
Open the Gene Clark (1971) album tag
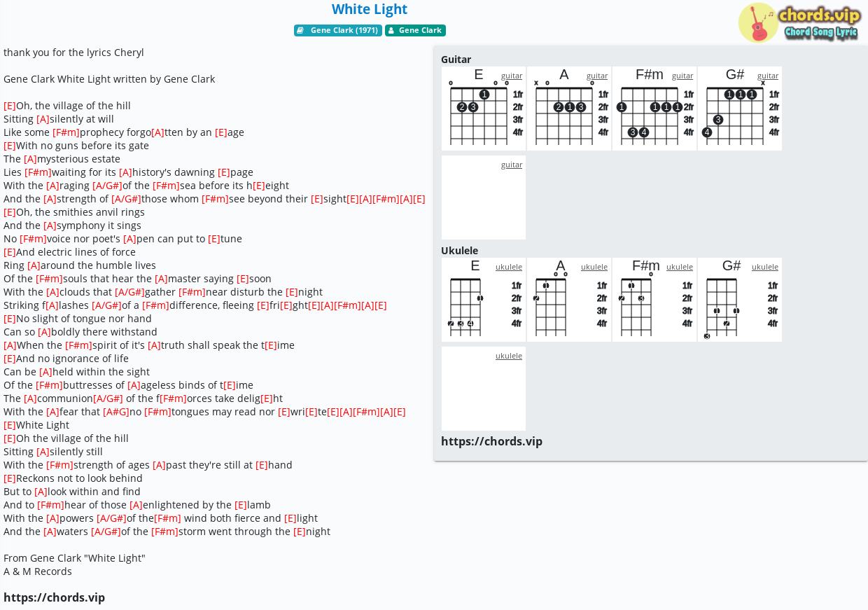pos(338,31)
